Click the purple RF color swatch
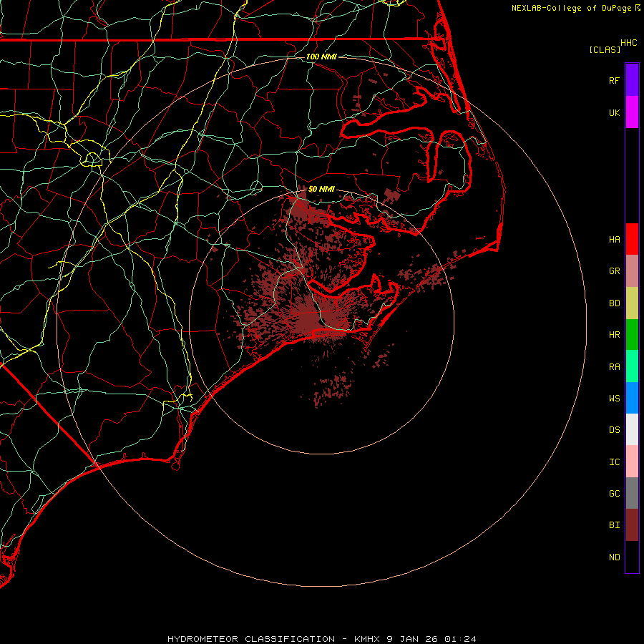Screen dimensions: 644x644 click(632, 80)
